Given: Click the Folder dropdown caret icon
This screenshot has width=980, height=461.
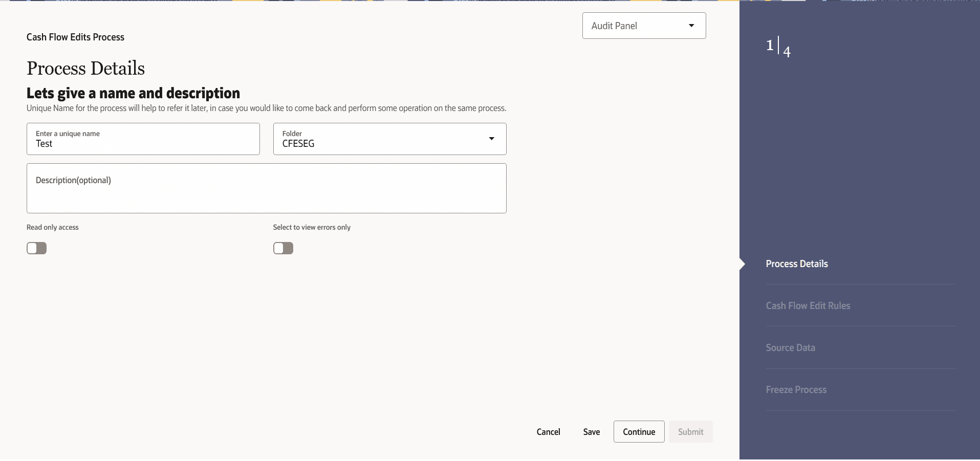Looking at the screenshot, I should (x=491, y=139).
